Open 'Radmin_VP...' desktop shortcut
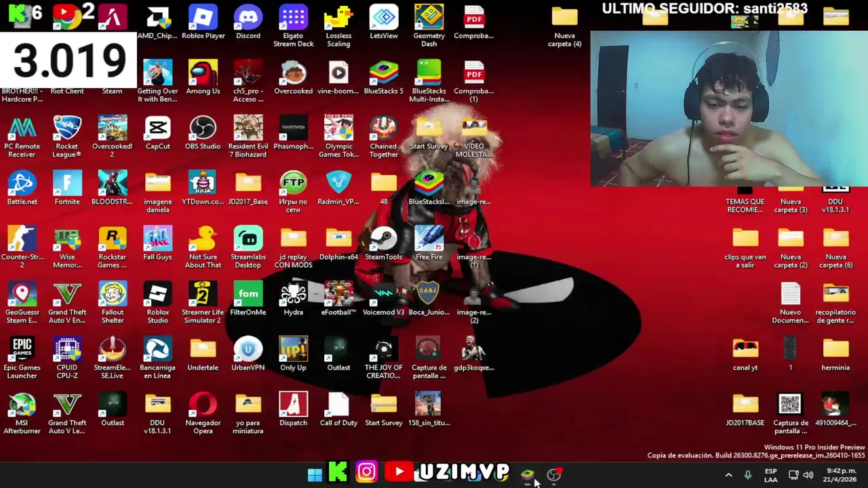This screenshot has height=488, width=868. point(338,189)
